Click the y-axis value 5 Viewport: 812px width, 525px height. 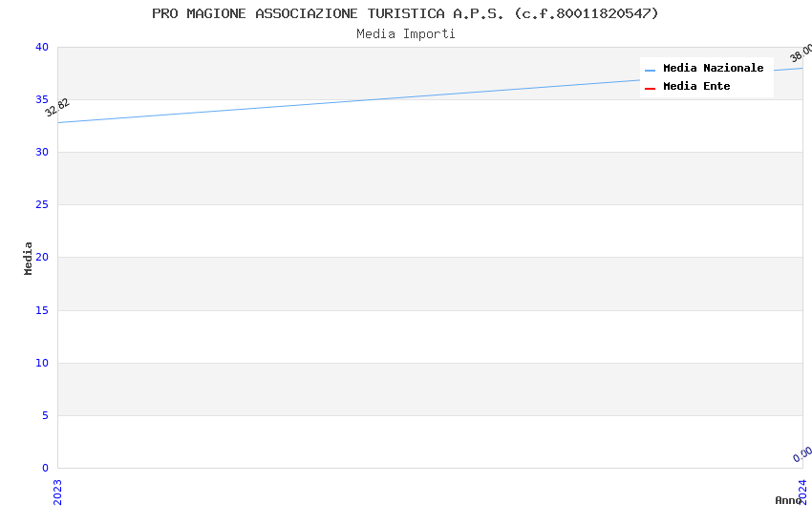pyautogui.click(x=46, y=415)
